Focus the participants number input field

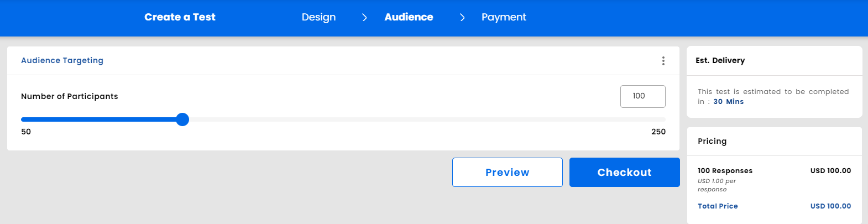(642, 96)
